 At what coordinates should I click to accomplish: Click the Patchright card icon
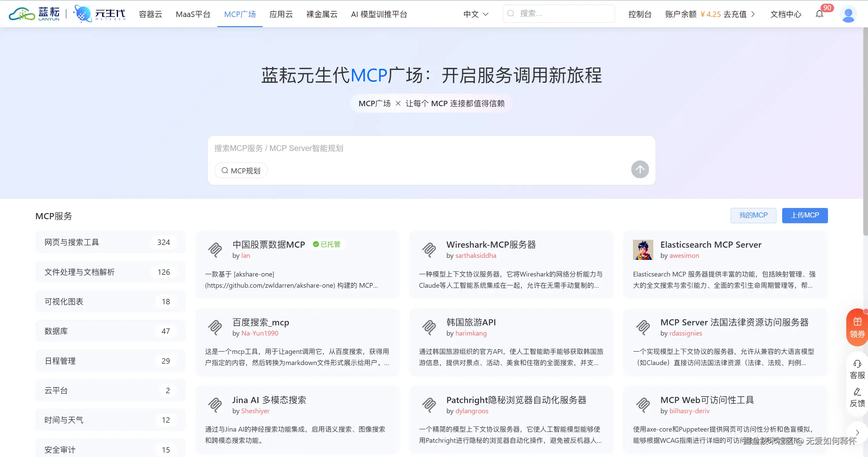tap(429, 405)
